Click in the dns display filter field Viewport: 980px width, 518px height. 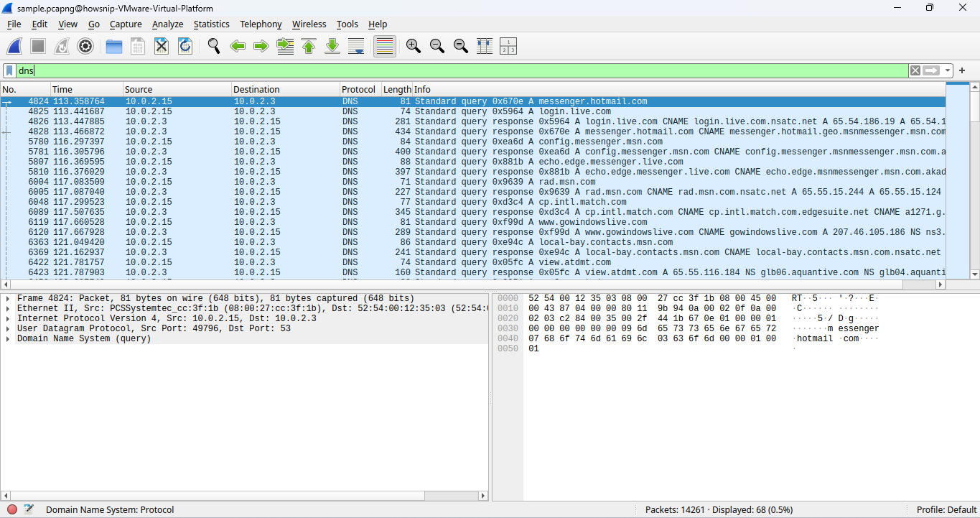click(x=462, y=70)
